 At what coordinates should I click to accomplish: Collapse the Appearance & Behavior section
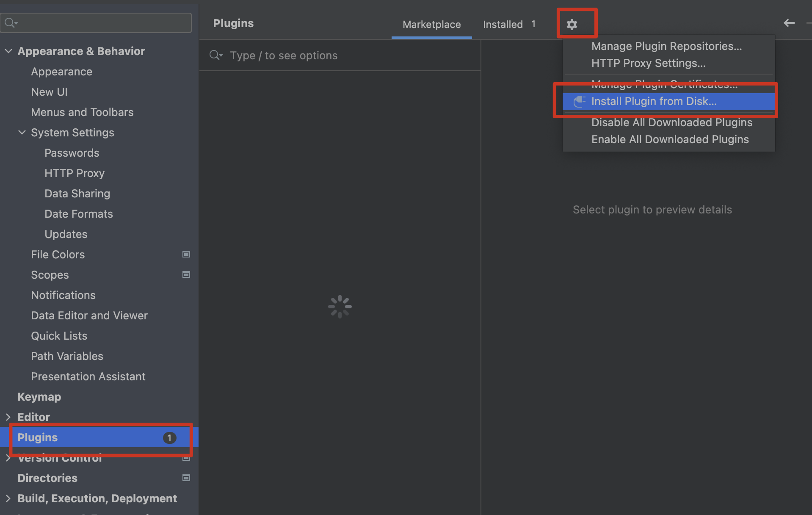8,51
